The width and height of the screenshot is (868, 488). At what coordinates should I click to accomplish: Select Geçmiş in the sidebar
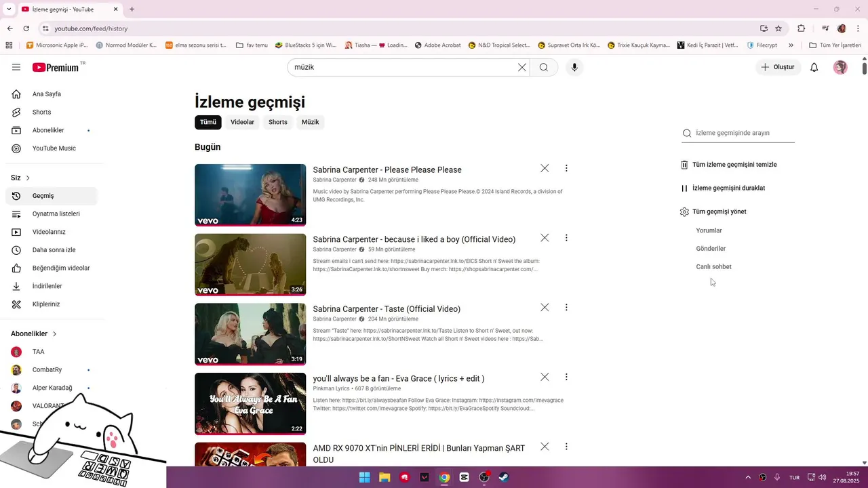(x=52, y=196)
